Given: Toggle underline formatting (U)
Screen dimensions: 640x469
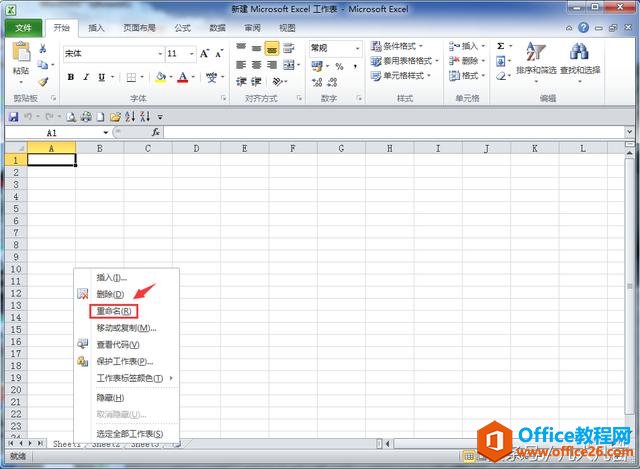Looking at the screenshot, I should tap(101, 77).
